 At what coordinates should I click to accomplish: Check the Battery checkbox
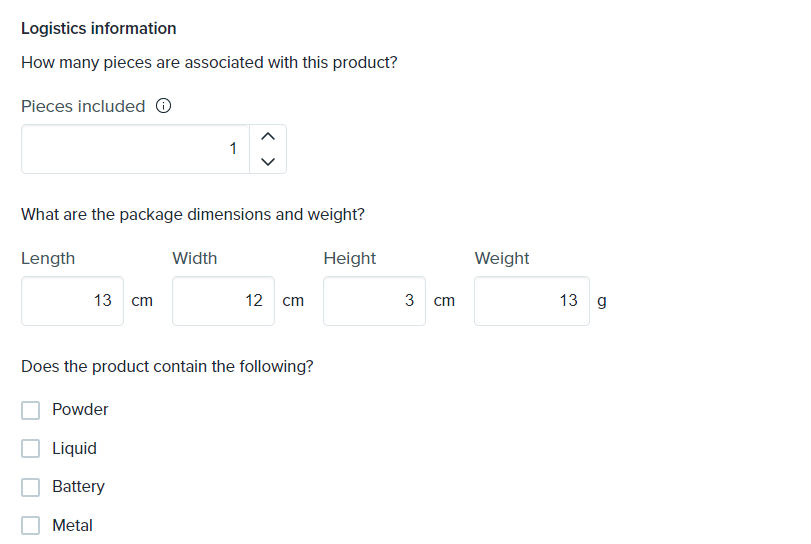click(31, 487)
